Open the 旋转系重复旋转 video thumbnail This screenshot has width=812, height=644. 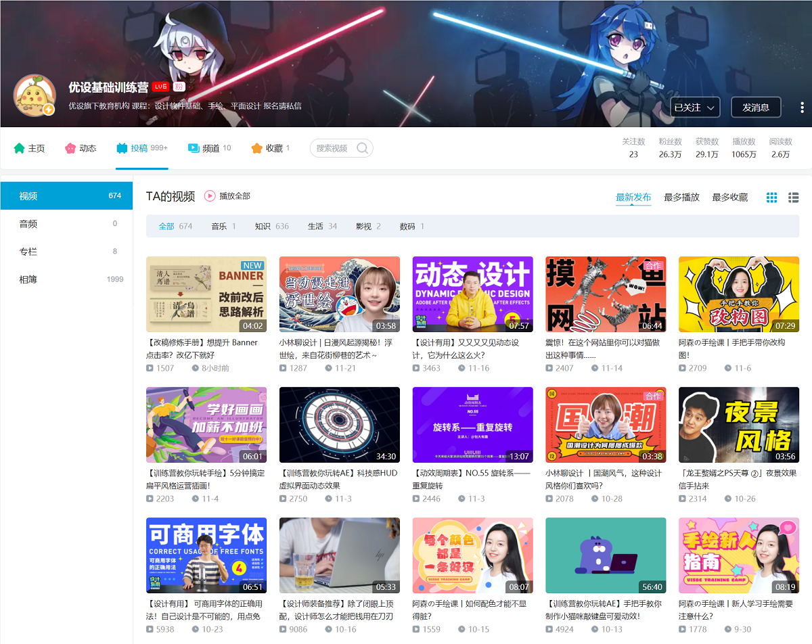(x=472, y=425)
